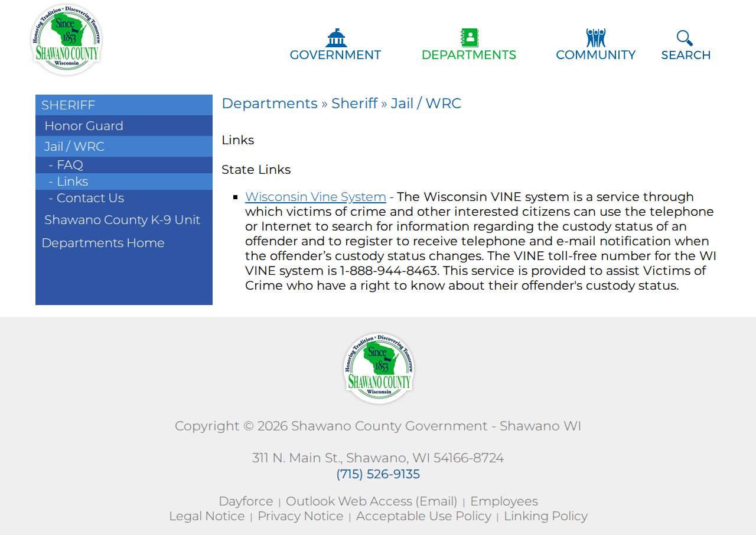Open the Contact Us sidebar sub-item
This screenshot has height=535, width=756.
click(x=124, y=198)
